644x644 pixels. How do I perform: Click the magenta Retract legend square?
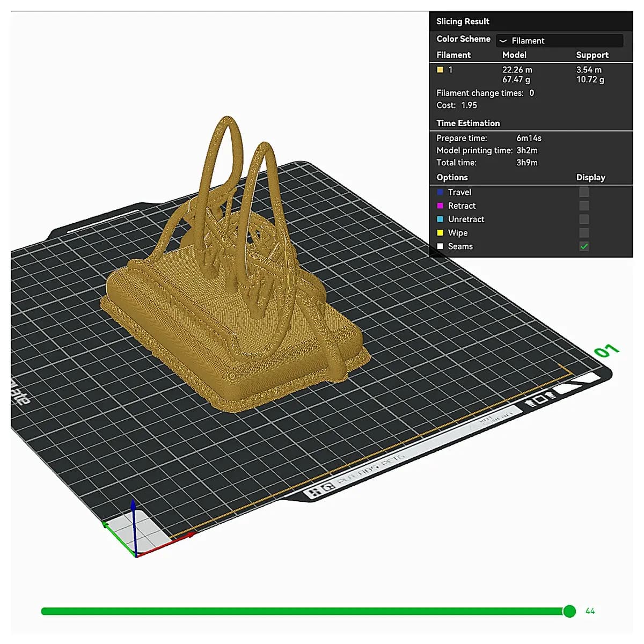(x=440, y=206)
